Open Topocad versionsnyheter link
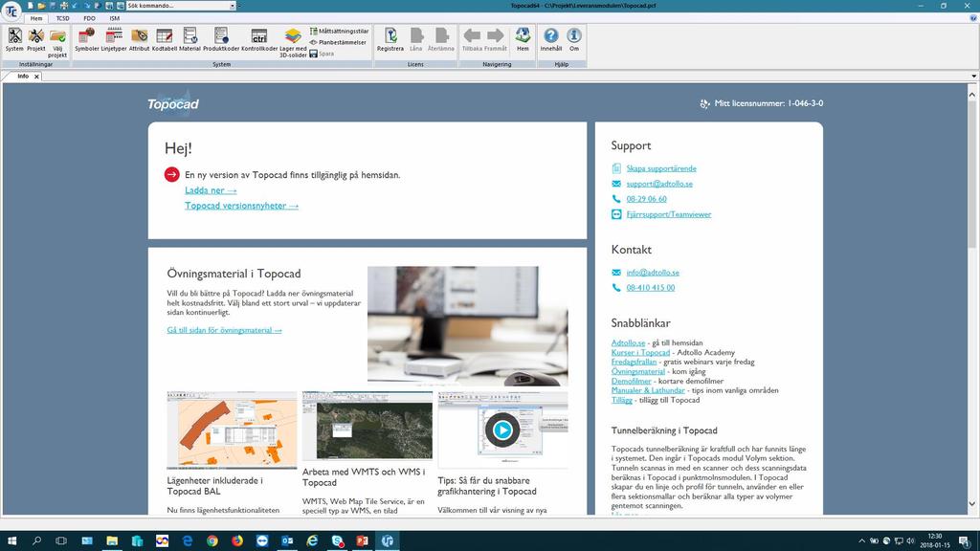The height and width of the screenshot is (551, 980). (x=241, y=206)
